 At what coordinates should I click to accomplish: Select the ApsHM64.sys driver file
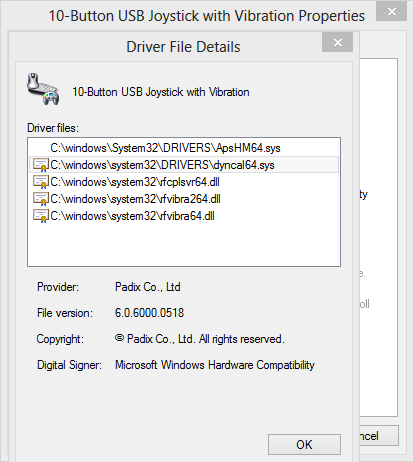[165, 148]
